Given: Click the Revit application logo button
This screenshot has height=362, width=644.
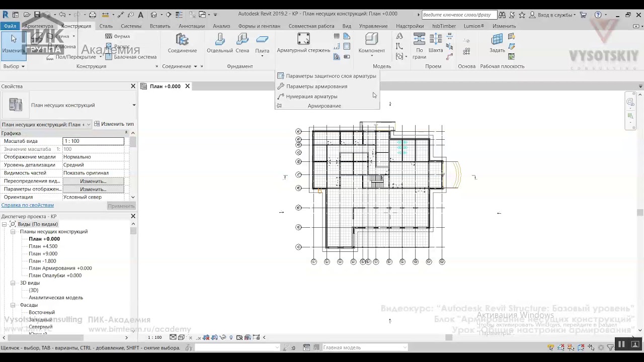Looking at the screenshot, I should (x=6, y=15).
